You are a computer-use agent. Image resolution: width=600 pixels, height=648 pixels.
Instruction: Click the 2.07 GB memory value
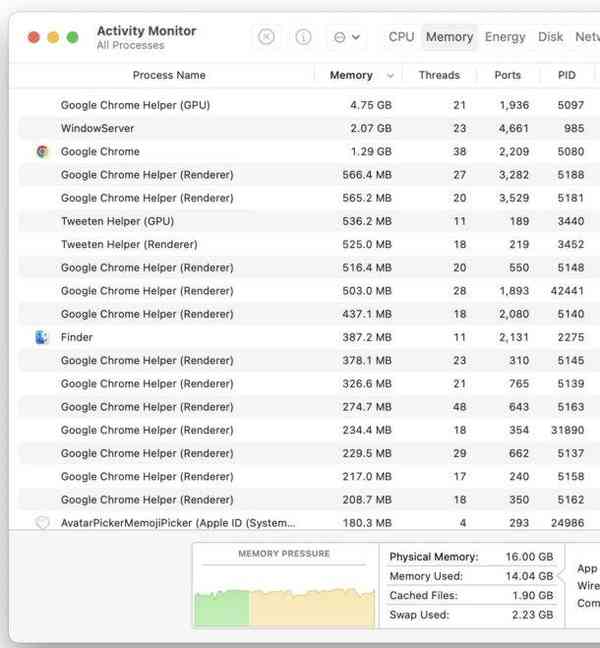371,128
